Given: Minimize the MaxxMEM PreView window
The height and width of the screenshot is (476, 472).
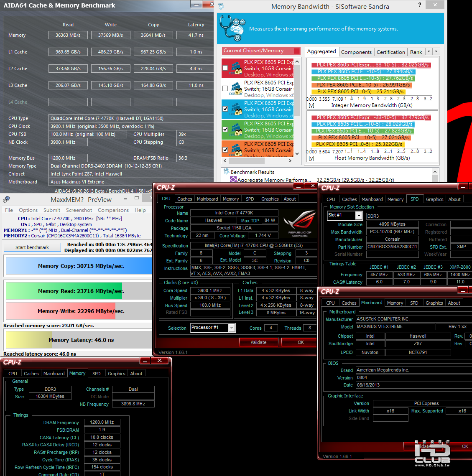Looking at the screenshot, I should coord(125,199).
